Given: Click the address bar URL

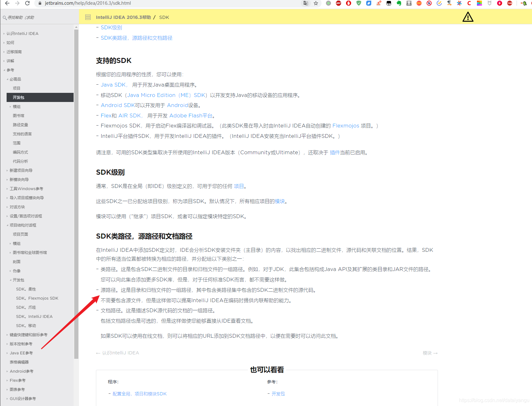Looking at the screenshot, I should pyautogui.click(x=88, y=3).
